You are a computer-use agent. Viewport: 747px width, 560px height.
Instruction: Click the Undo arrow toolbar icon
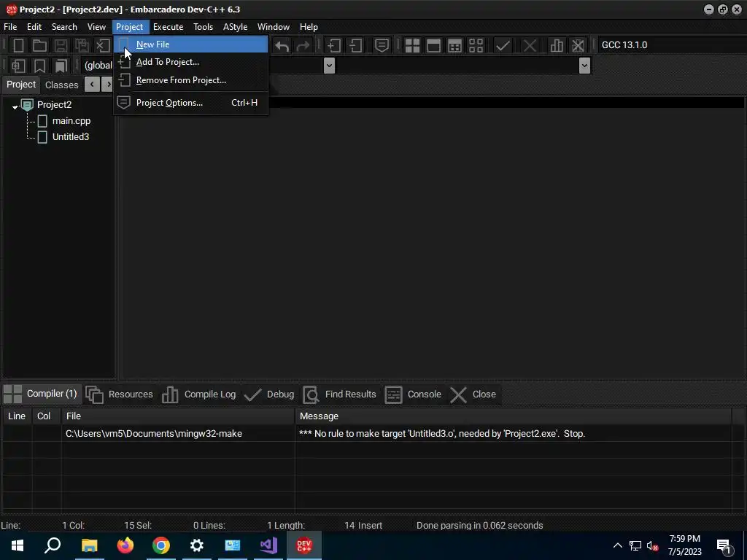click(x=282, y=46)
